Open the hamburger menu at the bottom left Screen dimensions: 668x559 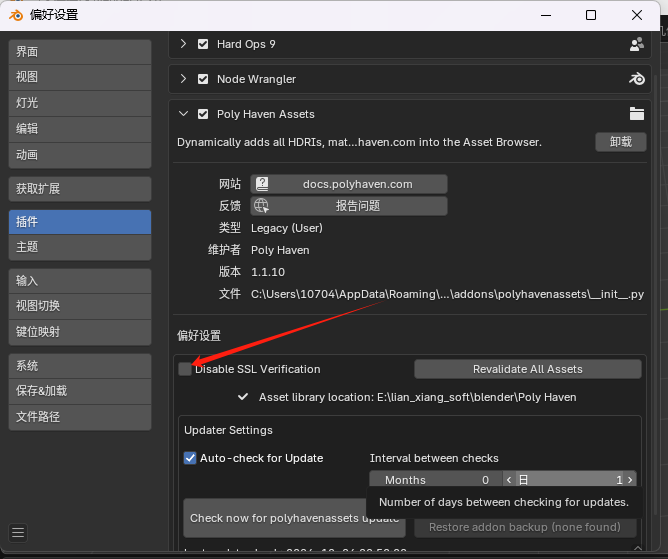18,533
